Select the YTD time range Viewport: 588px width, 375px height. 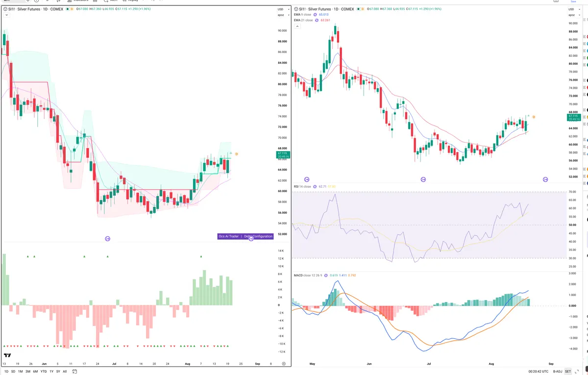click(x=44, y=371)
